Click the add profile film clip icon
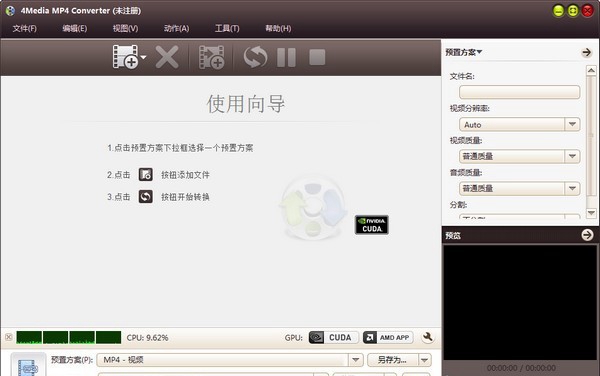This screenshot has width=600, height=376. (212, 57)
